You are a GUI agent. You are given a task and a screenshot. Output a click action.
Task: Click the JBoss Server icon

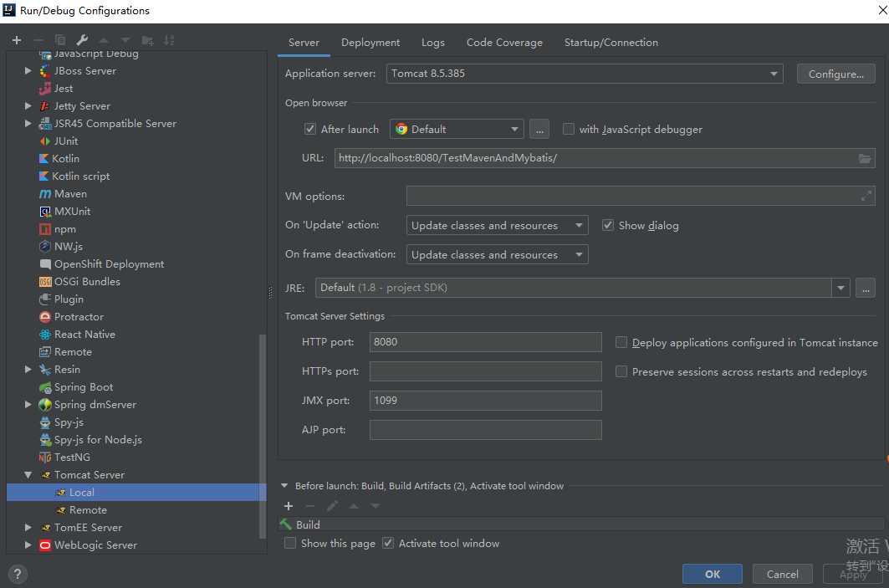45,71
